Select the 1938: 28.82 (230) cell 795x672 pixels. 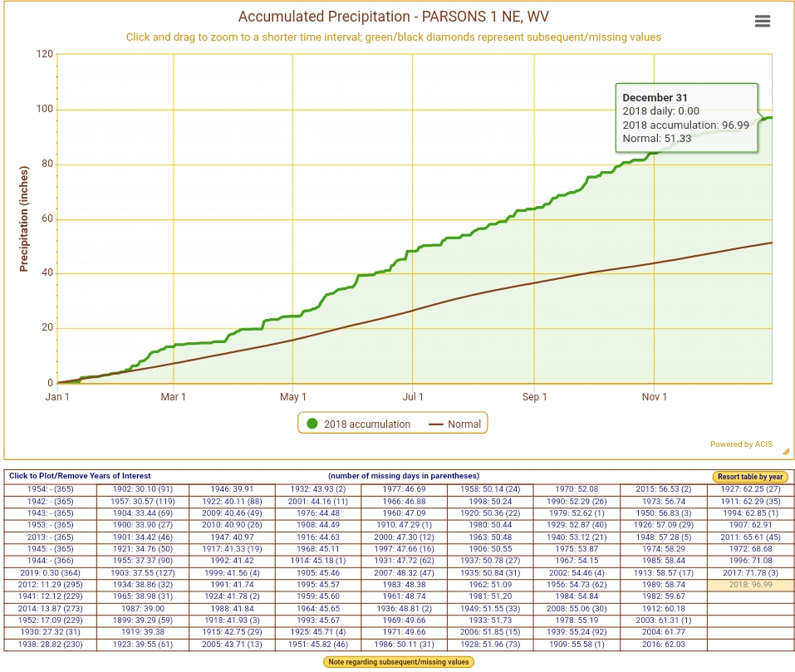click(x=50, y=645)
